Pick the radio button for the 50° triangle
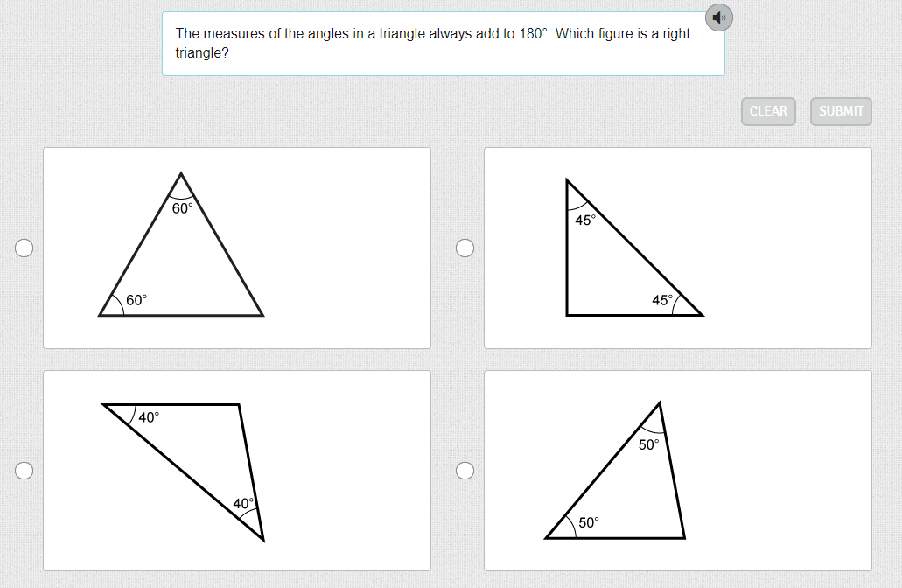The width and height of the screenshot is (902, 588). [465, 471]
